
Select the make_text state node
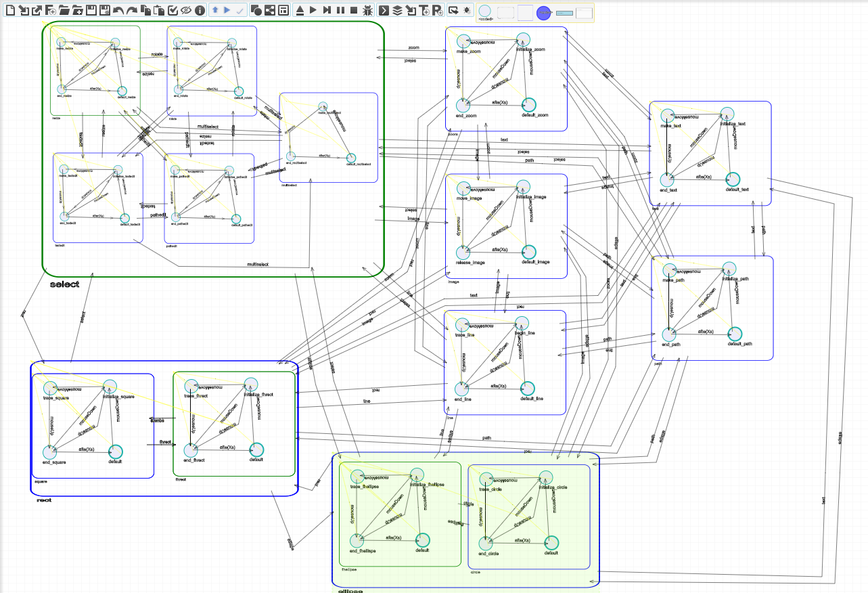(668, 116)
